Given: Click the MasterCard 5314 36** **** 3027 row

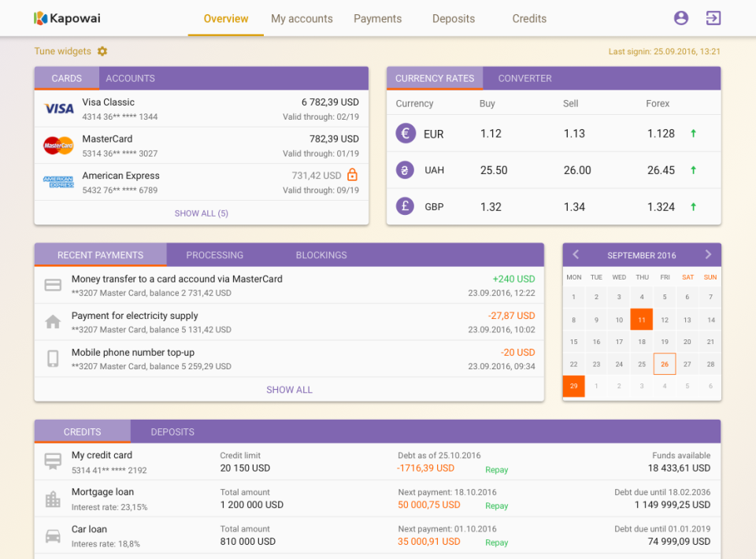Looking at the screenshot, I should click(202, 146).
